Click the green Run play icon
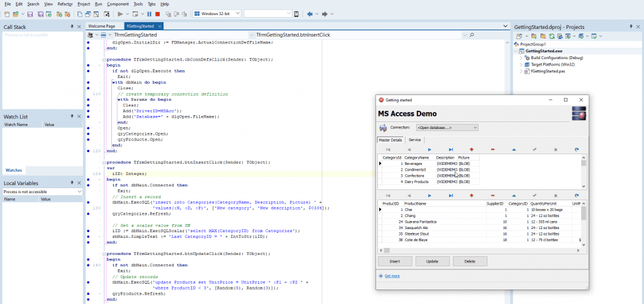This screenshot has width=644, height=304. (120, 14)
